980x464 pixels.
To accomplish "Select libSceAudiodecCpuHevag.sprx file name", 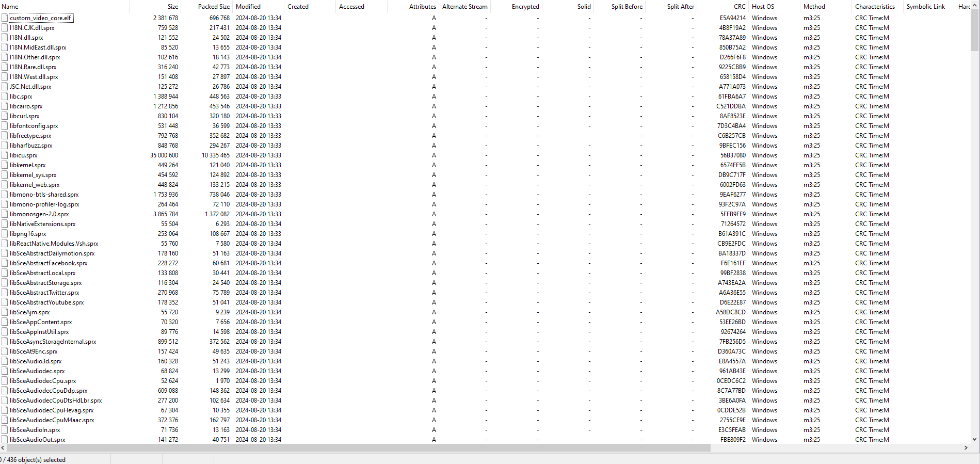I will [x=52, y=410].
